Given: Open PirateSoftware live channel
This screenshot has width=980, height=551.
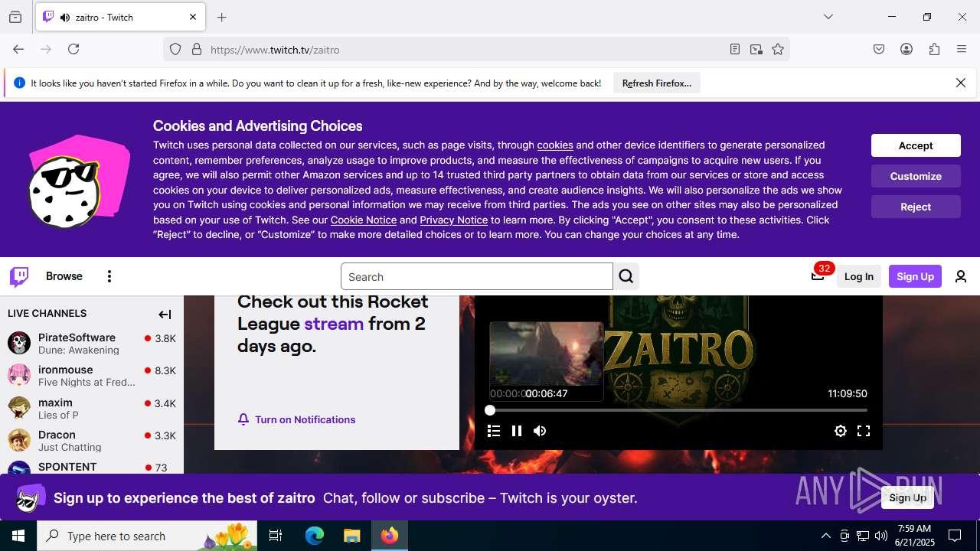Looking at the screenshot, I should pos(92,344).
